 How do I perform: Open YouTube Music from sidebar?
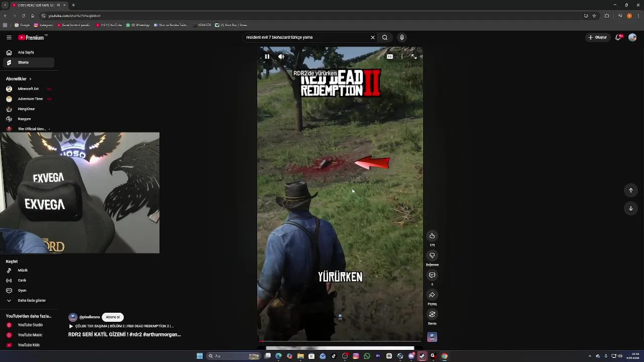[28, 335]
